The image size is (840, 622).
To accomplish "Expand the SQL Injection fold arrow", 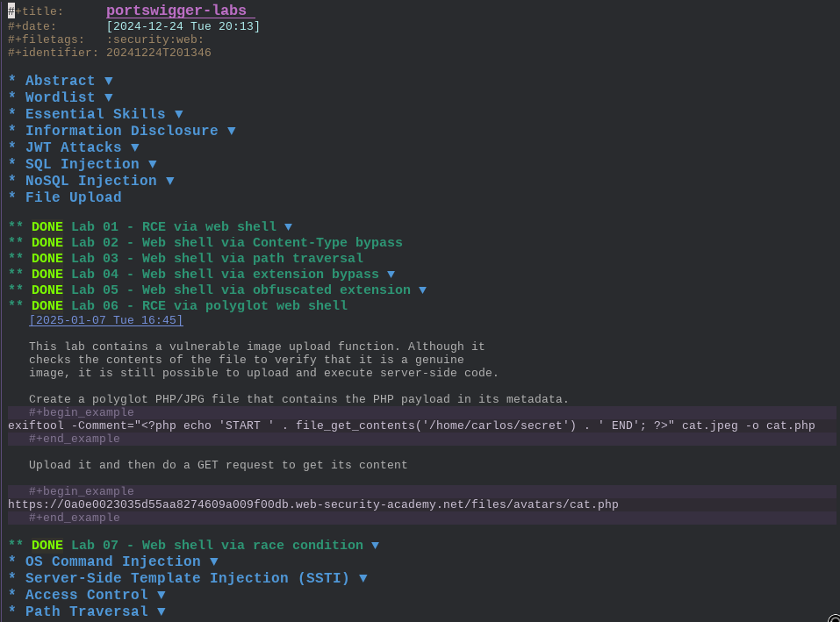I will click(x=153, y=164).
